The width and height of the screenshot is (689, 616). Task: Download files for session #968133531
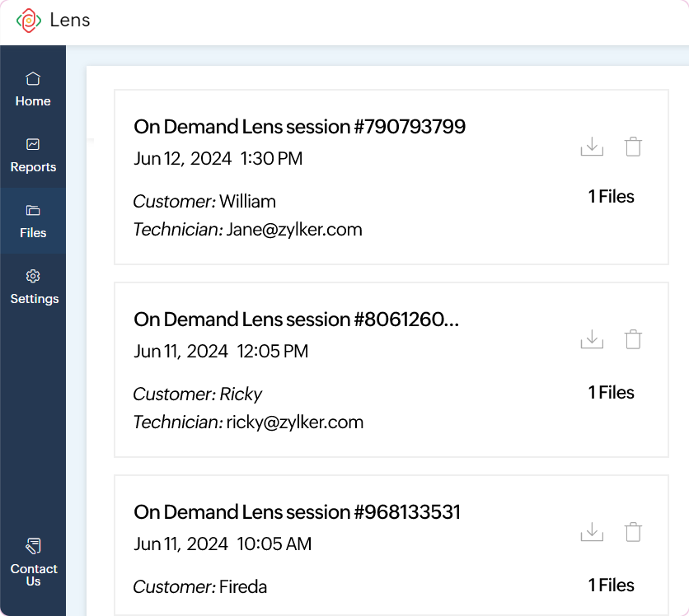coord(592,532)
